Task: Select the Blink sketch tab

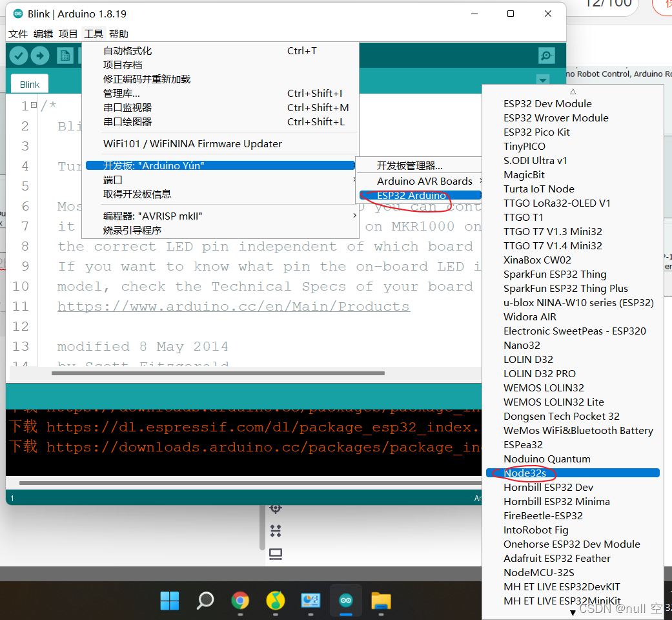Action: (x=30, y=85)
